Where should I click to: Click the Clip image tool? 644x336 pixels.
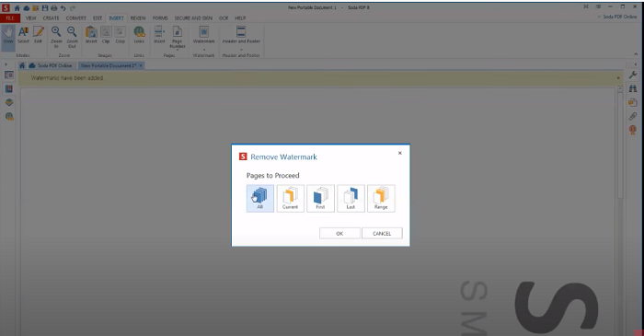106,35
